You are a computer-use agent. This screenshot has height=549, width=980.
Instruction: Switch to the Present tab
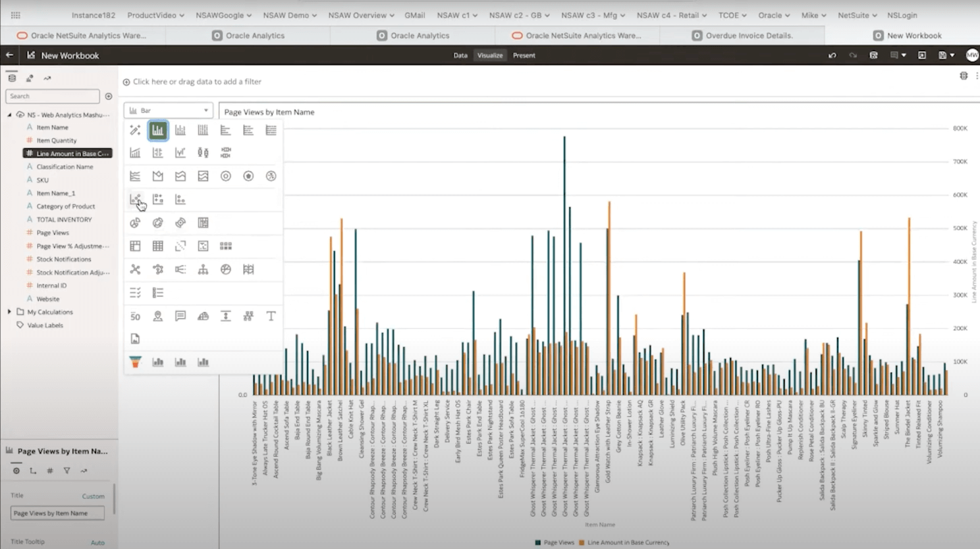pos(524,56)
